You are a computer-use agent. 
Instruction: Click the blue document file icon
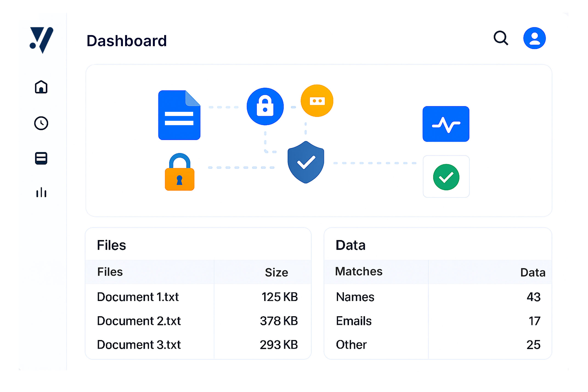179,115
